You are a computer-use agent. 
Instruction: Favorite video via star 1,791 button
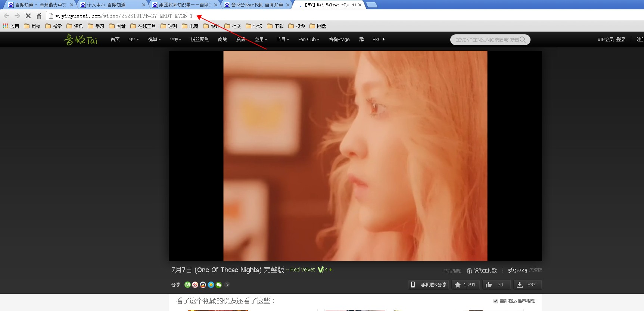(466, 285)
